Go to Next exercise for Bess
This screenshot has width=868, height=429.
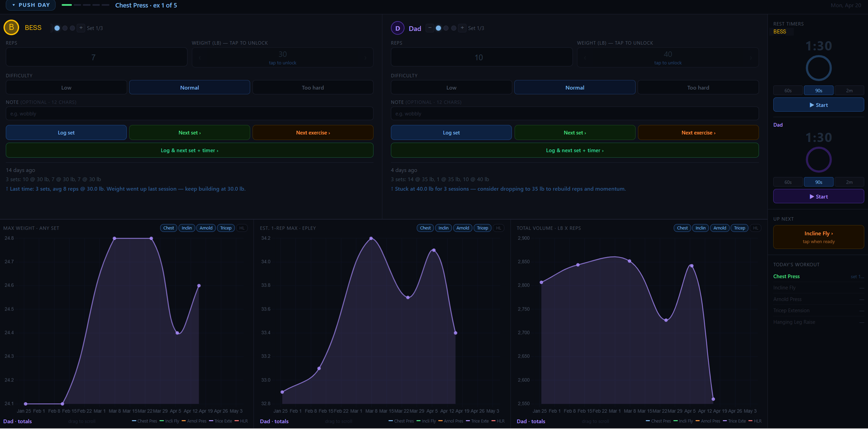(313, 133)
